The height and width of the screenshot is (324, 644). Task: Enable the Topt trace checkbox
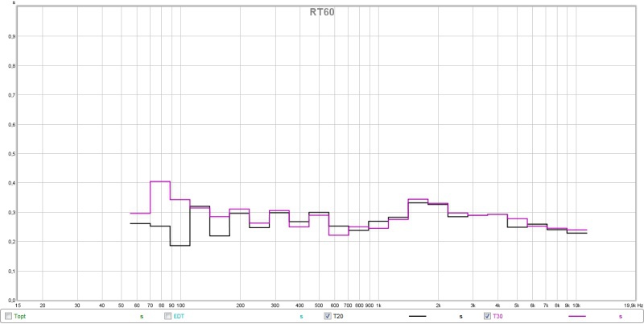coord(9,317)
